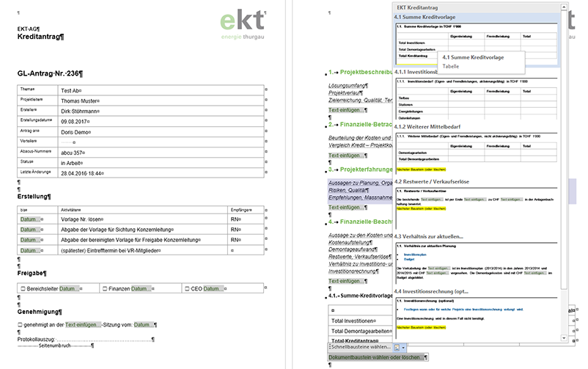This screenshot has width=588, height=369.
Task: Click the '09.08.2017' creation date cell
Action: pos(161,122)
